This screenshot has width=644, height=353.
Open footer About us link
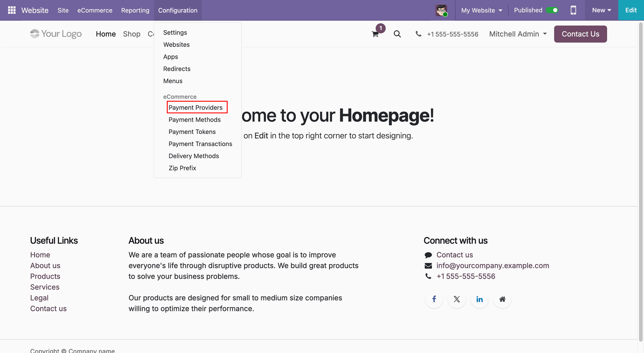pyautogui.click(x=45, y=266)
